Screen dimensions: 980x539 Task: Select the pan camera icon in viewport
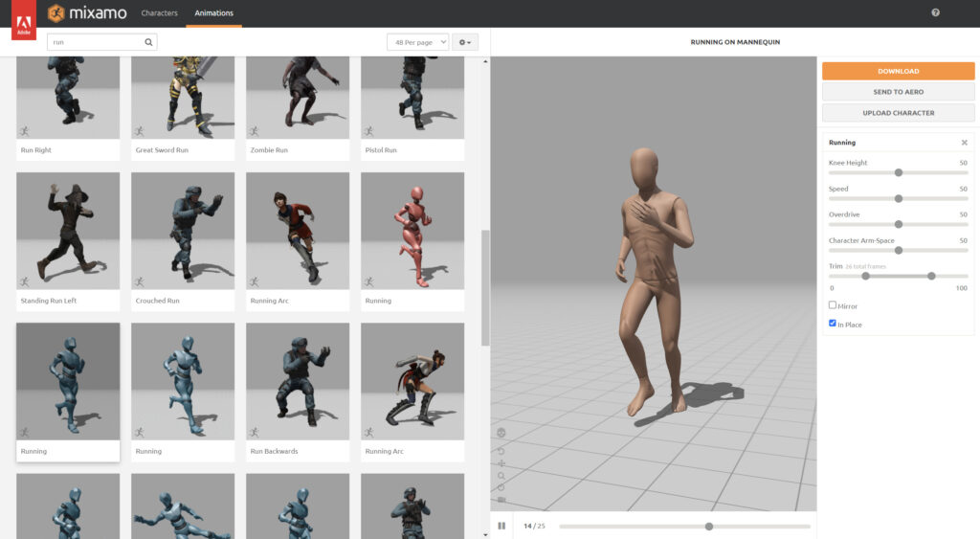[501, 463]
